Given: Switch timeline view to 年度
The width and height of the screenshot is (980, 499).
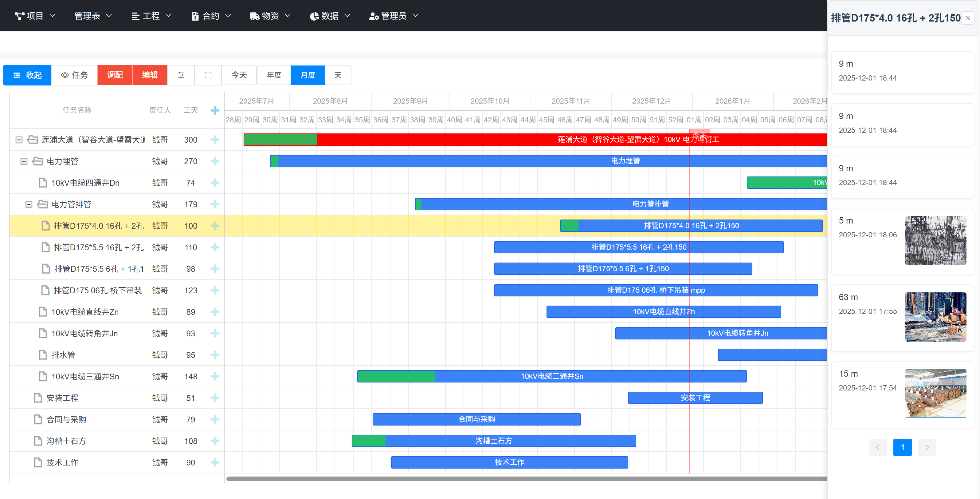Looking at the screenshot, I should [273, 75].
